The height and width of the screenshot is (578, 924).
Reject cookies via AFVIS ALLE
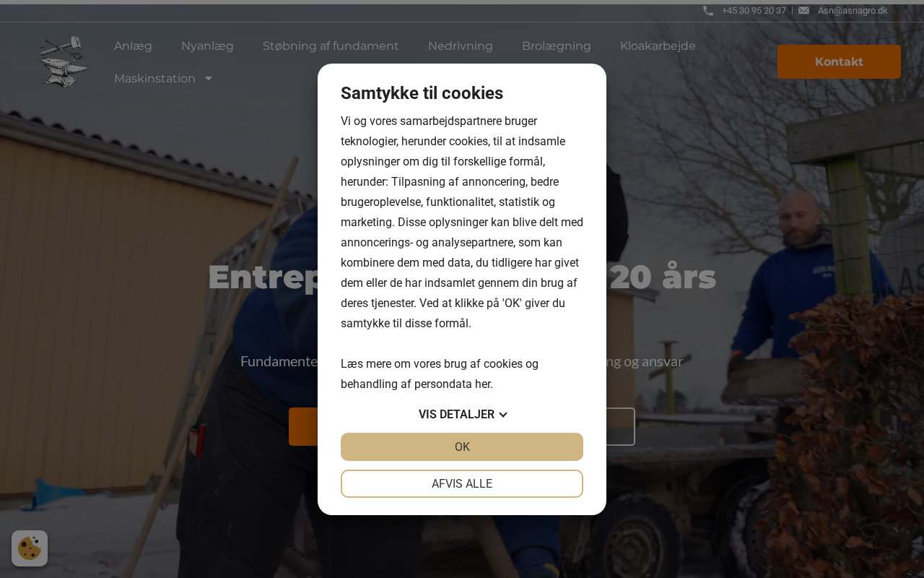coord(462,484)
